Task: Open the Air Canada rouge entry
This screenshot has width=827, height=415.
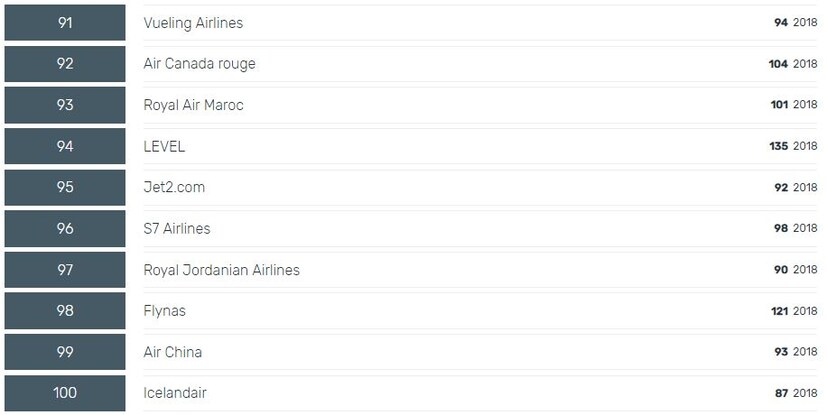Action: [x=199, y=64]
